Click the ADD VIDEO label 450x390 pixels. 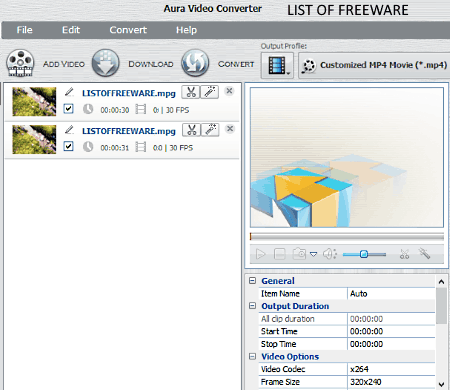tap(64, 64)
